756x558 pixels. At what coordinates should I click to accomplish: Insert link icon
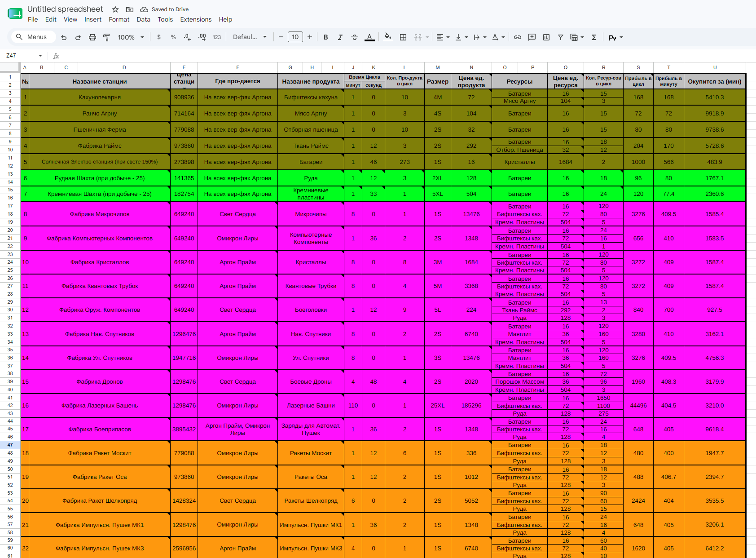click(x=518, y=37)
